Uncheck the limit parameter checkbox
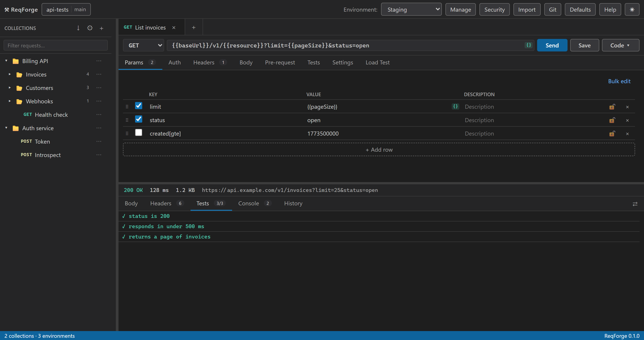The width and height of the screenshot is (644, 340). pyautogui.click(x=138, y=106)
